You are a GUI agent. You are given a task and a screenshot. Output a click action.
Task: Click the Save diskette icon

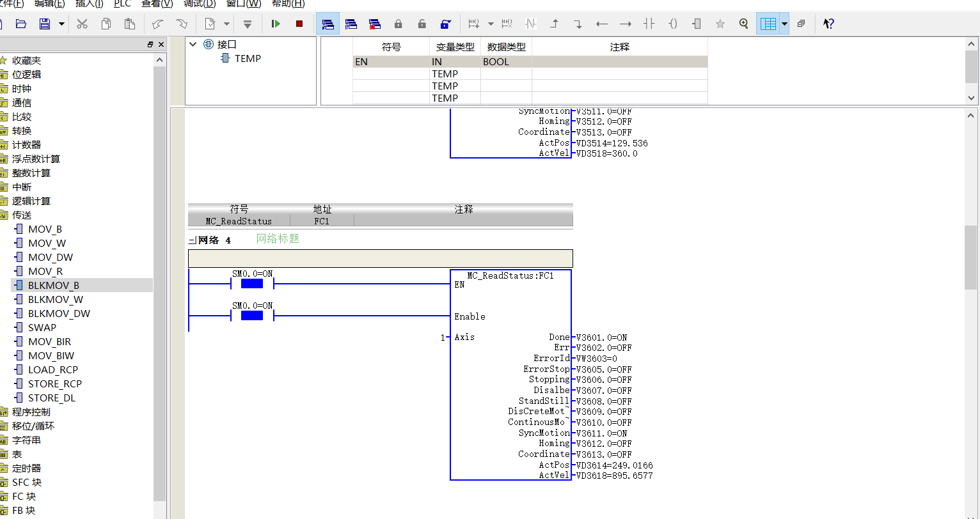tap(45, 24)
